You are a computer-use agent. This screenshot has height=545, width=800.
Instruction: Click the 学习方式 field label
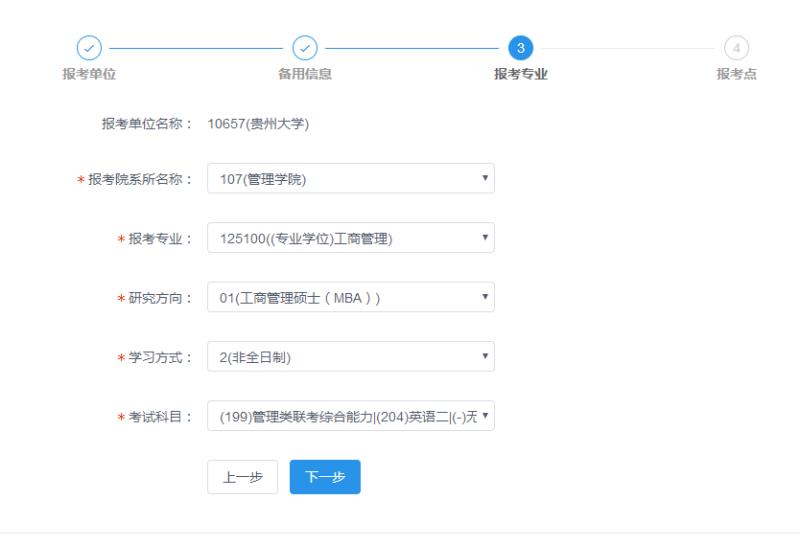159,357
